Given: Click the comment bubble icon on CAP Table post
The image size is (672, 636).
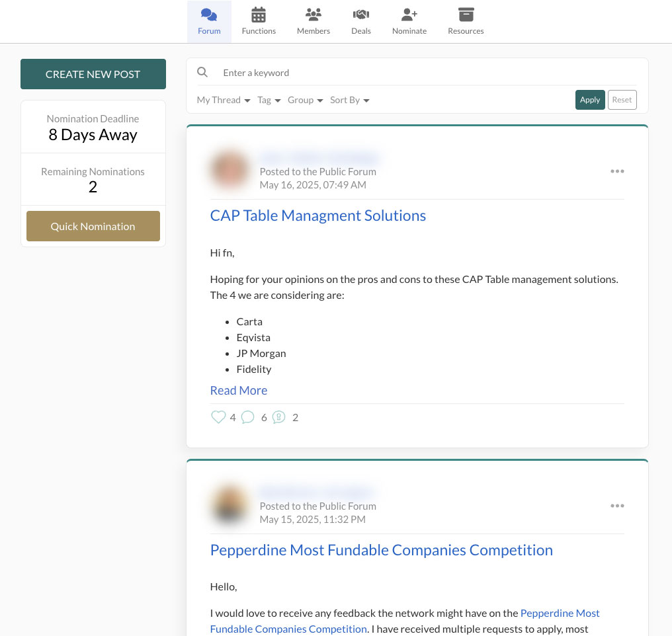Looking at the screenshot, I should [248, 417].
